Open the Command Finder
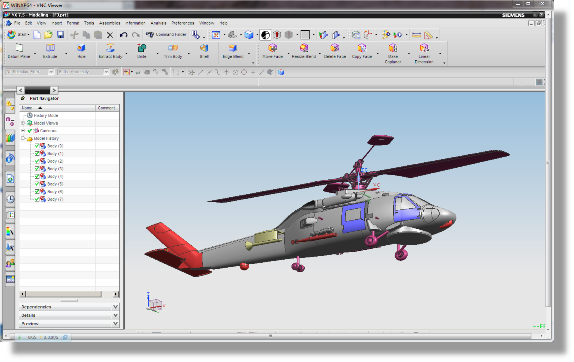Viewport: 574px width, 362px height. pos(166,34)
